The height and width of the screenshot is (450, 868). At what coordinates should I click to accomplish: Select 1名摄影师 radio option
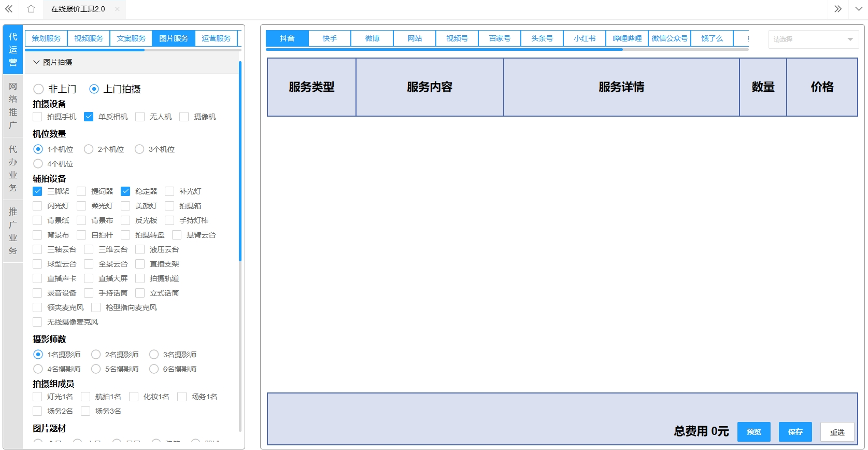pos(38,355)
